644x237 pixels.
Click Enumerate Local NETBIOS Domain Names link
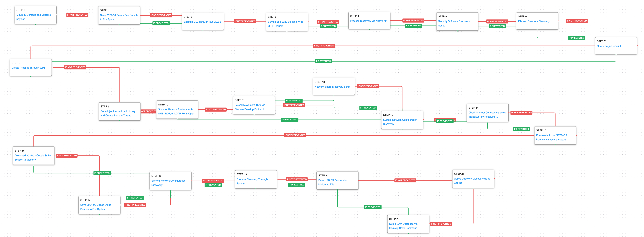(551, 135)
